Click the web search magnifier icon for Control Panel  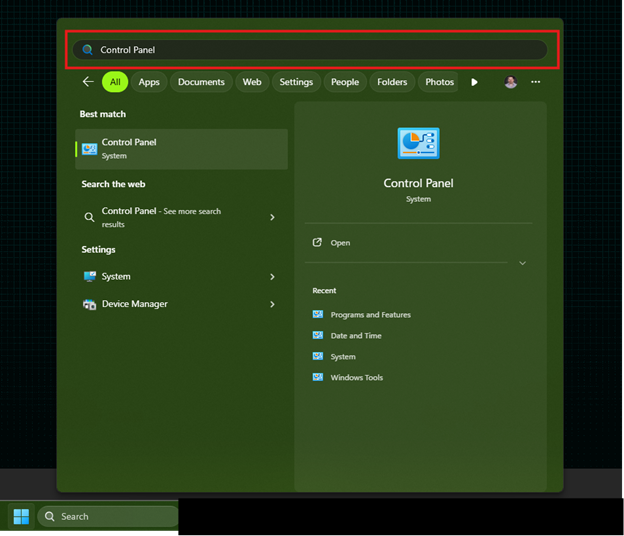90,217
